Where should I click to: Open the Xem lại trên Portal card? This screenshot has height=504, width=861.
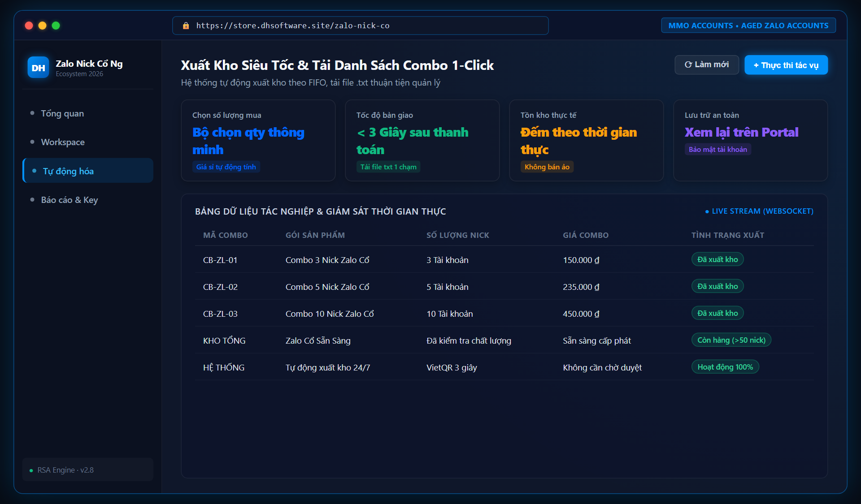(x=751, y=141)
